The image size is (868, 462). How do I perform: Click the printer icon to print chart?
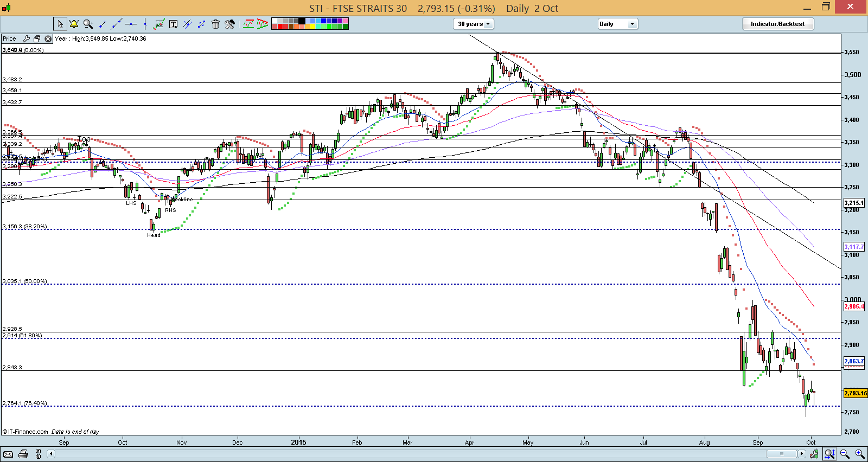pos(23,454)
